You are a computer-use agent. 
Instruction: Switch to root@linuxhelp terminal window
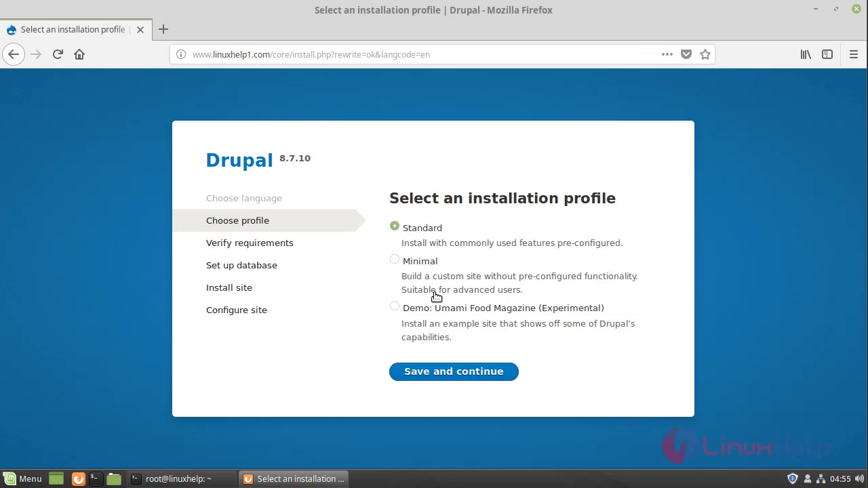tap(182, 479)
